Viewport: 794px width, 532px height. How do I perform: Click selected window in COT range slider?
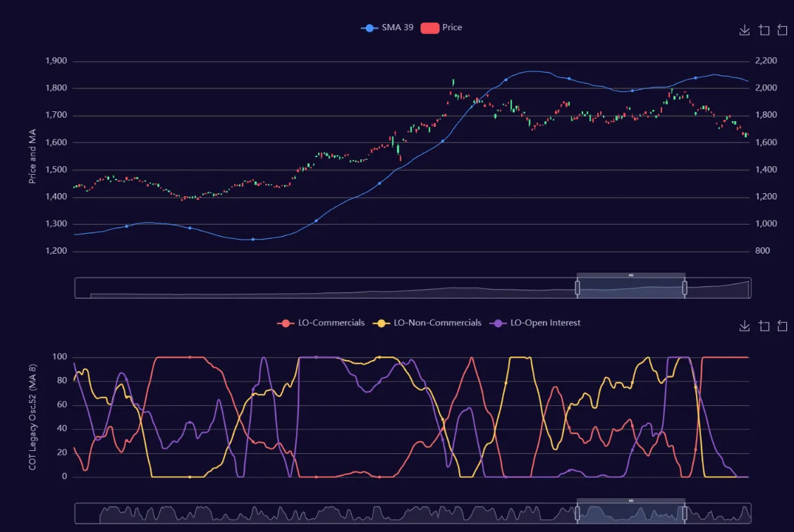point(631,513)
